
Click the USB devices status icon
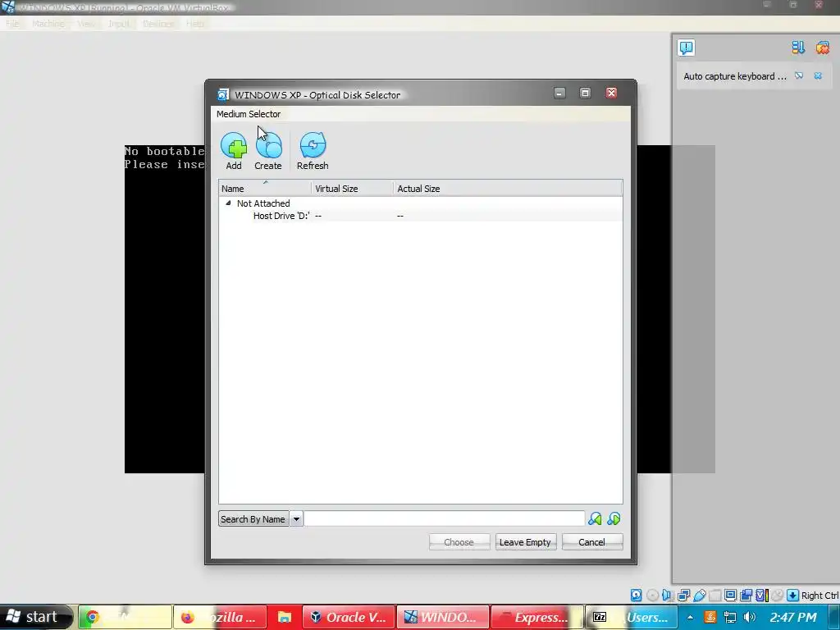point(700,596)
